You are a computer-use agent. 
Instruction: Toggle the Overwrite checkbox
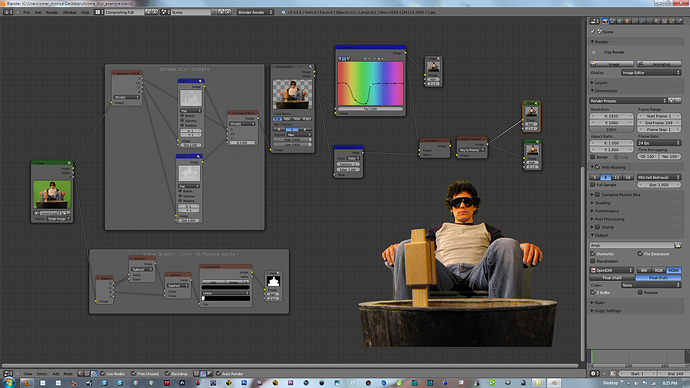[593, 254]
